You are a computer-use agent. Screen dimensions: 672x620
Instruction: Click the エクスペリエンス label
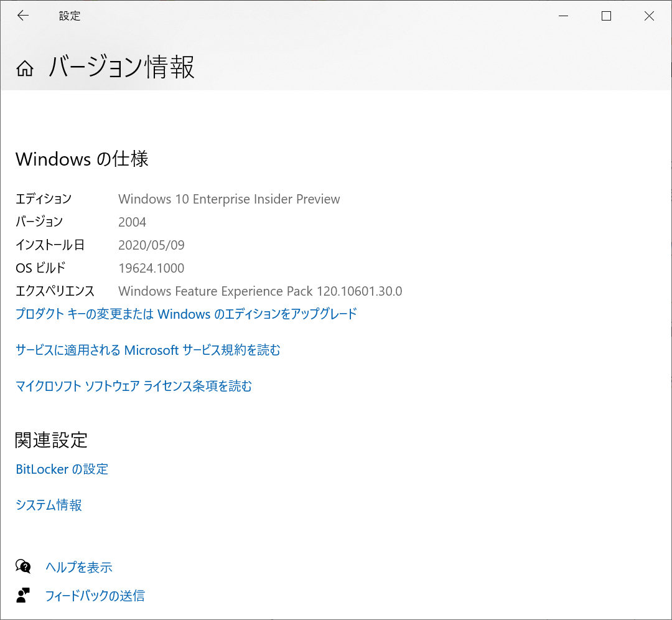coord(55,291)
